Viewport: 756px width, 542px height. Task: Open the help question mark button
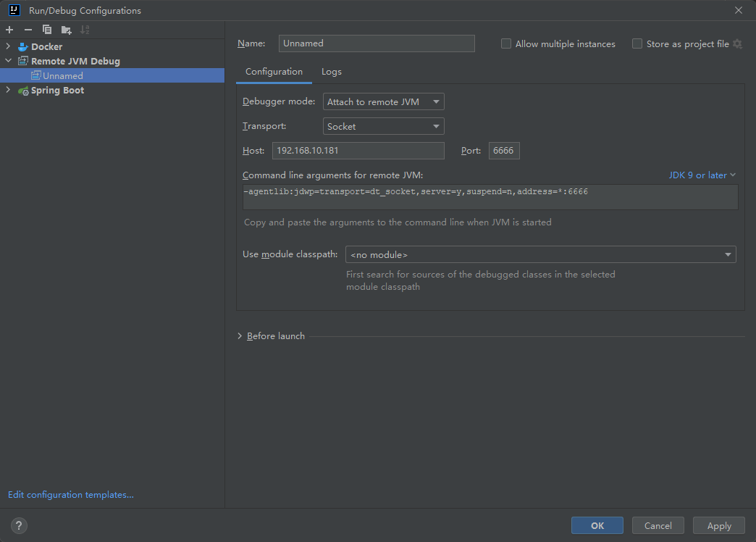[x=20, y=526]
